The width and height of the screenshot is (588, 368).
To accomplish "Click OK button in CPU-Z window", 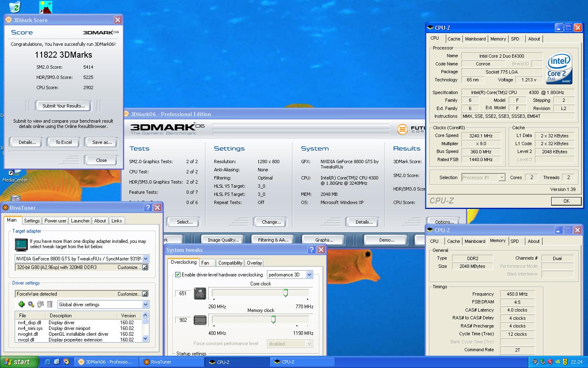I will pyautogui.click(x=566, y=201).
